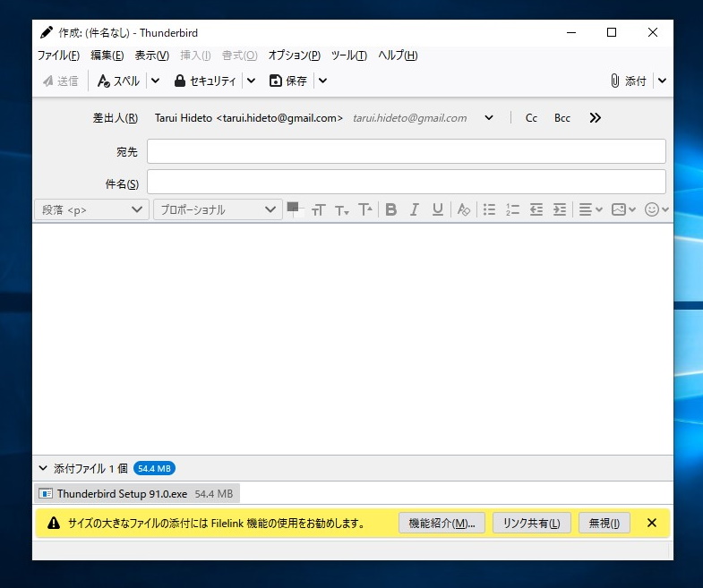Open the save options dropdown arrow
The width and height of the screenshot is (703, 588).
click(x=322, y=81)
